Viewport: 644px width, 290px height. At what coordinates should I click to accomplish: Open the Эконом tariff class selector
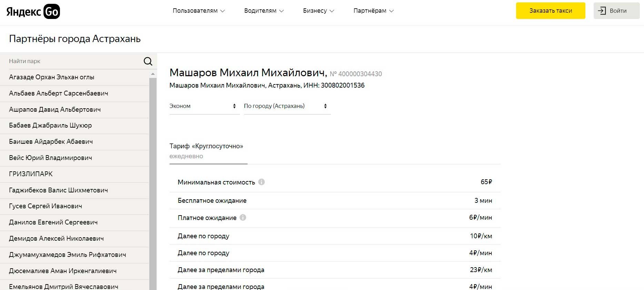click(x=203, y=106)
